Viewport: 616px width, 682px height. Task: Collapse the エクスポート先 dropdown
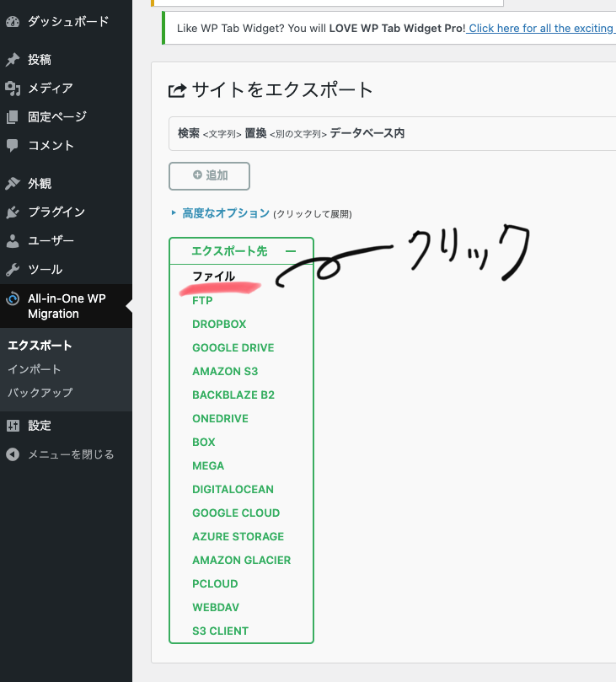tap(241, 251)
